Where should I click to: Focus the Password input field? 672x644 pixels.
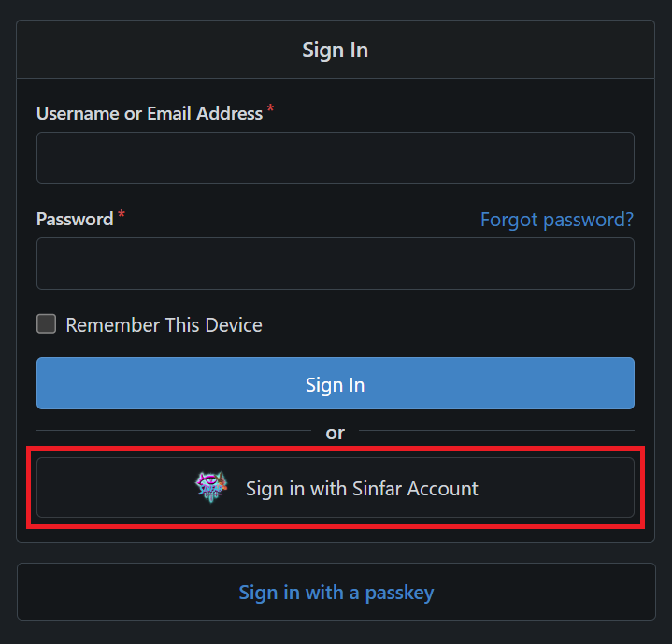(336, 264)
